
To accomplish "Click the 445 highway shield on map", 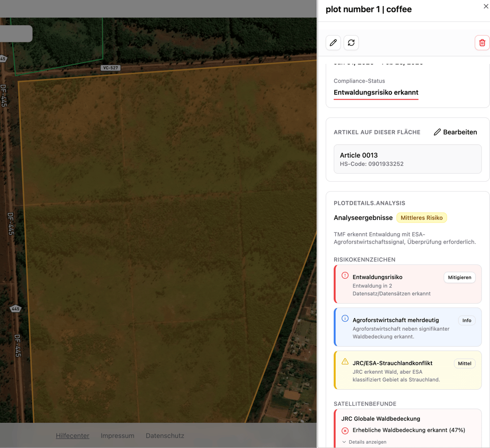I will point(15,309).
